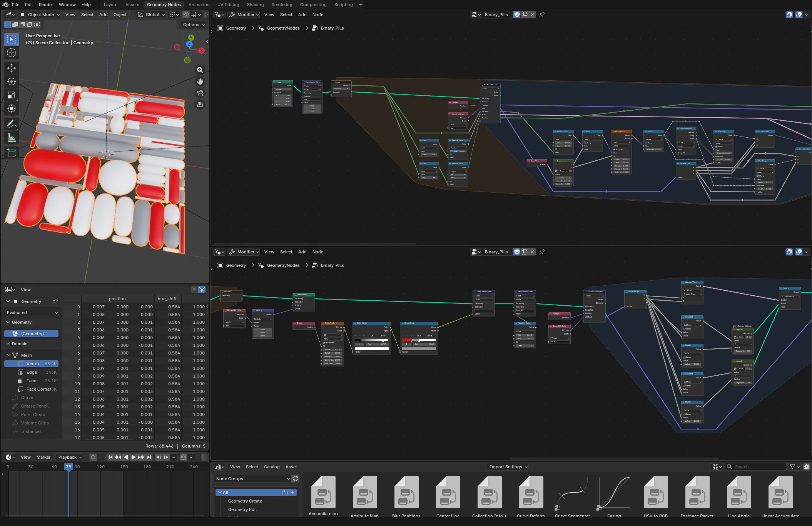This screenshot has height=526, width=812.
Task: Click the Add Cube tool icon
Action: coord(11,153)
